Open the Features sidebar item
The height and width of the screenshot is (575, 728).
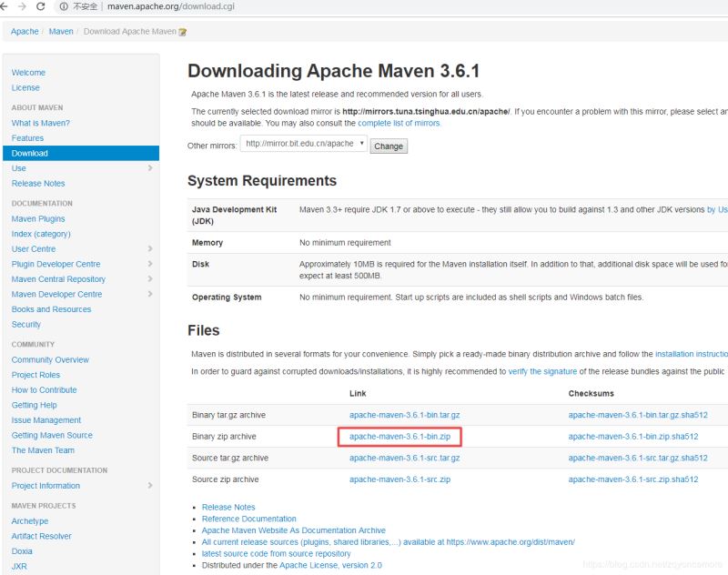point(27,138)
